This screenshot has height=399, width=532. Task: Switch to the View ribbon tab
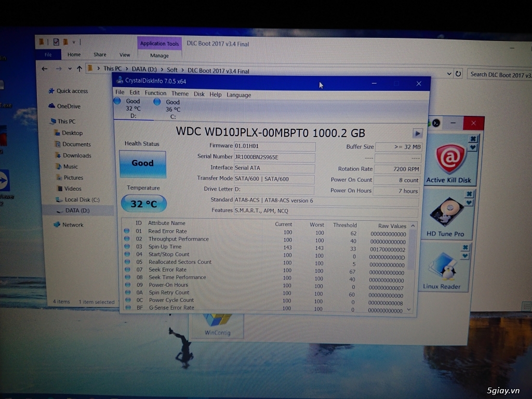click(x=125, y=54)
